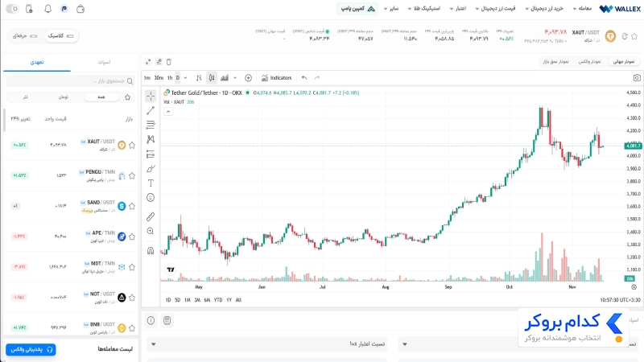Open the wallet bag icon in header
Image resolution: width=644 pixels, height=362 pixels.
coord(80,9)
